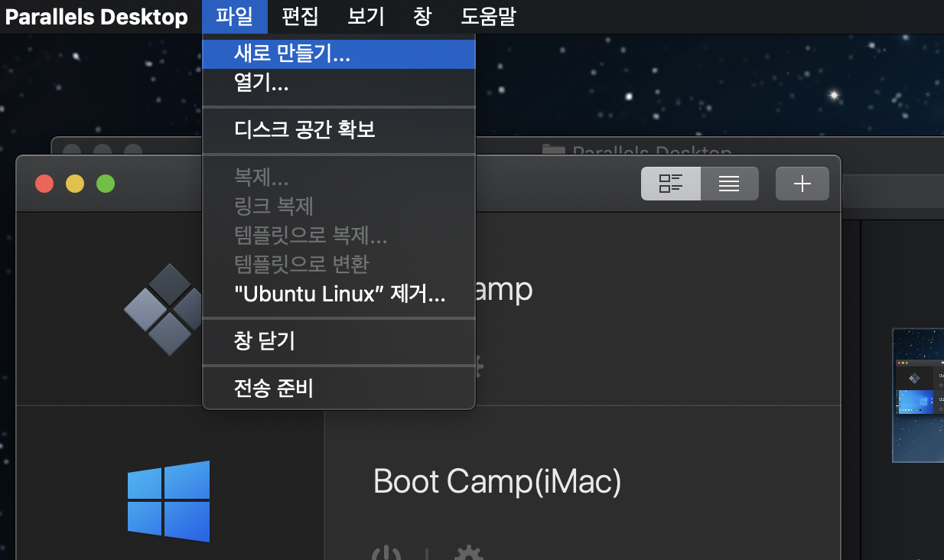Minimize the window with yellow button
944x560 pixels.
pyautogui.click(x=75, y=184)
